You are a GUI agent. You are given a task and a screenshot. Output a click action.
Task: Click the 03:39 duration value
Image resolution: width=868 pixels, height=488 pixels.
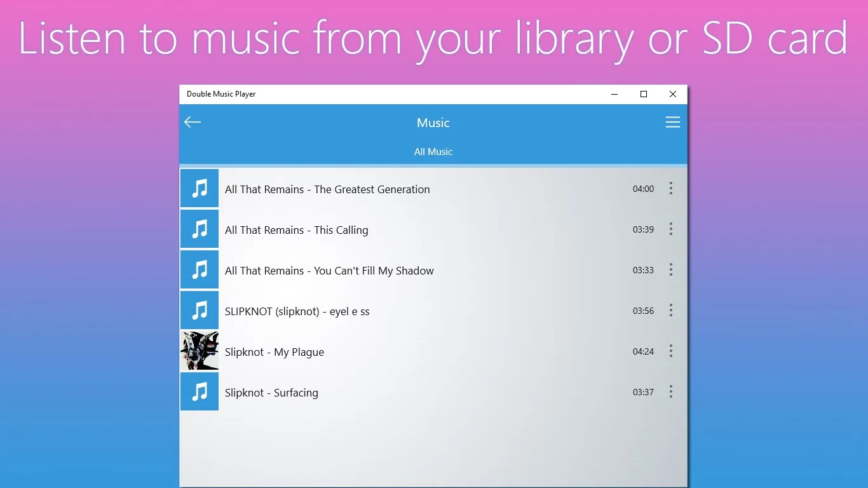coord(643,229)
